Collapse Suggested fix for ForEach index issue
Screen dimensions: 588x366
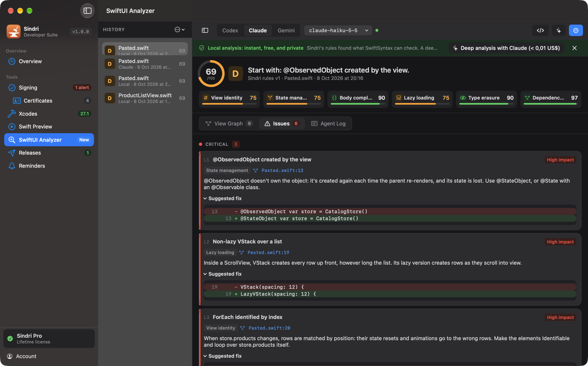tap(223, 356)
